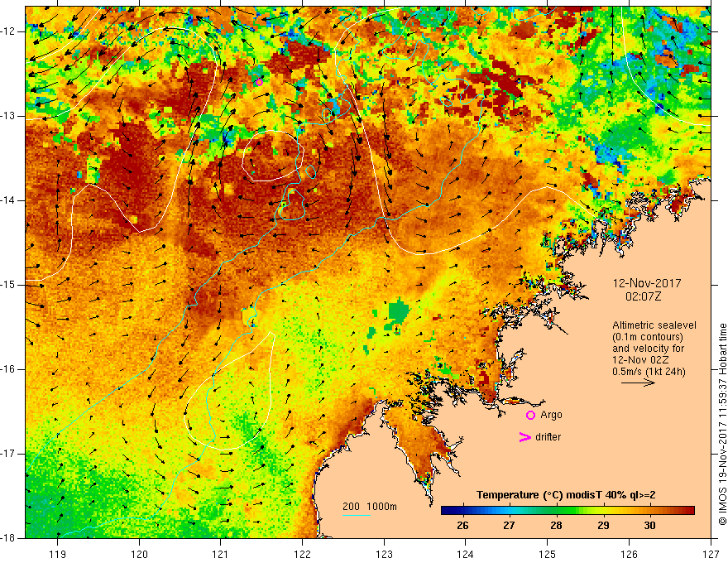728x563 pixels.
Task: Click longitude label 126 on the bottom axis
Action: pyautogui.click(x=629, y=554)
